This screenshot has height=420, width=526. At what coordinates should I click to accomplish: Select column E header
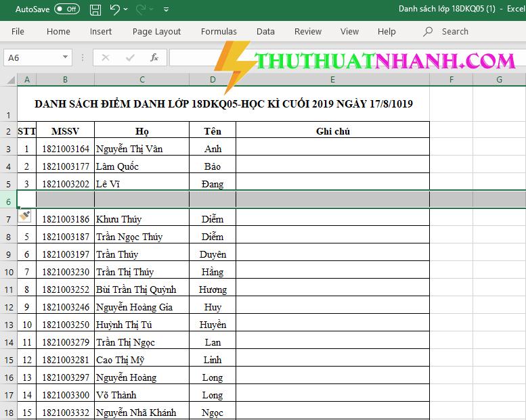(x=333, y=80)
